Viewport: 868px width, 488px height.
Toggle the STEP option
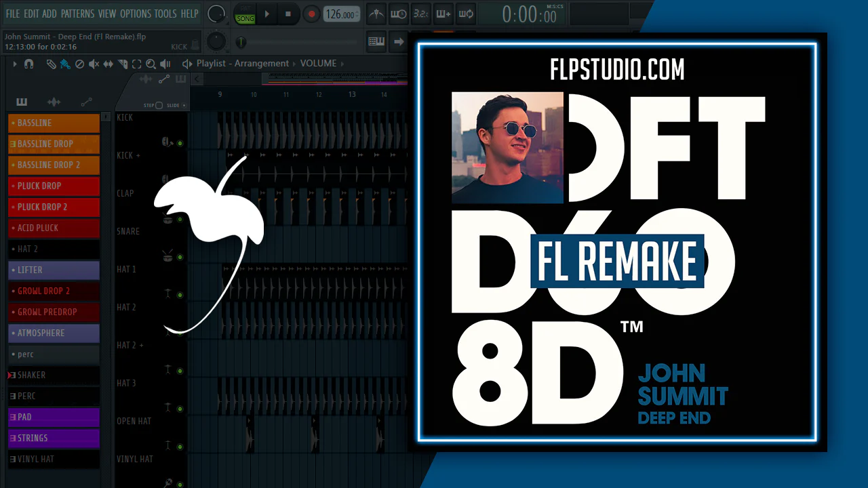159,106
